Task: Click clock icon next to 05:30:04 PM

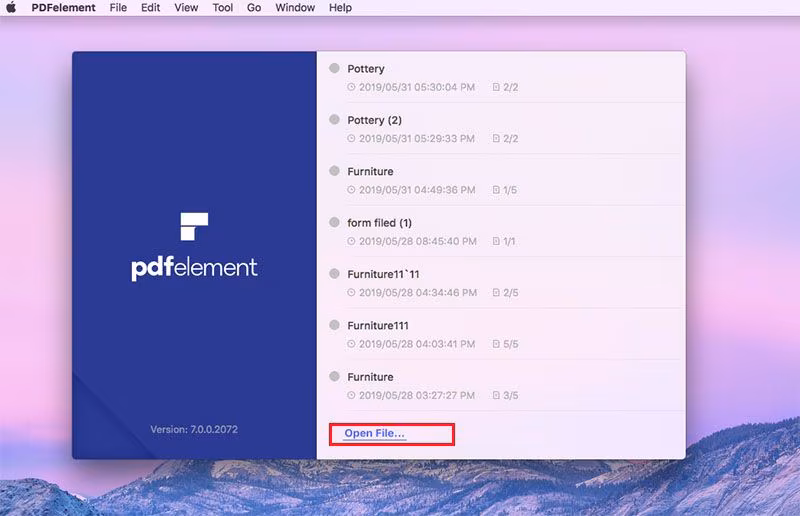Action: click(x=351, y=87)
